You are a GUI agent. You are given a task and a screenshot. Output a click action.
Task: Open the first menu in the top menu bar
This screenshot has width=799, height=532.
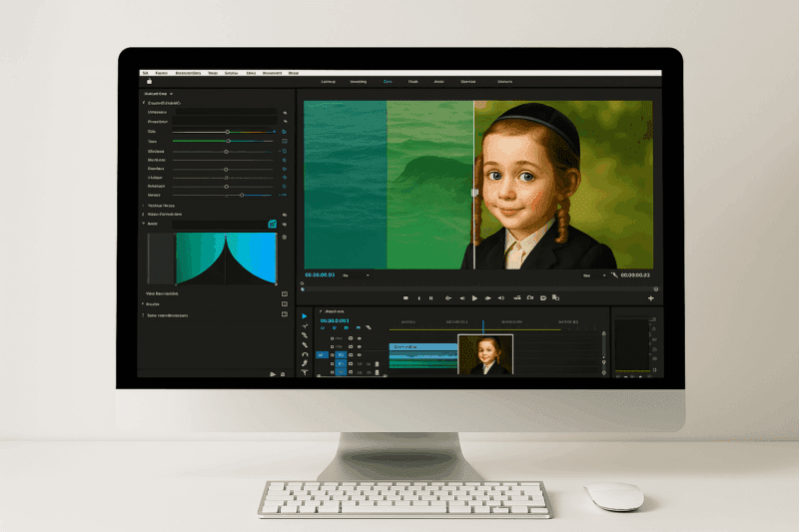(145, 73)
